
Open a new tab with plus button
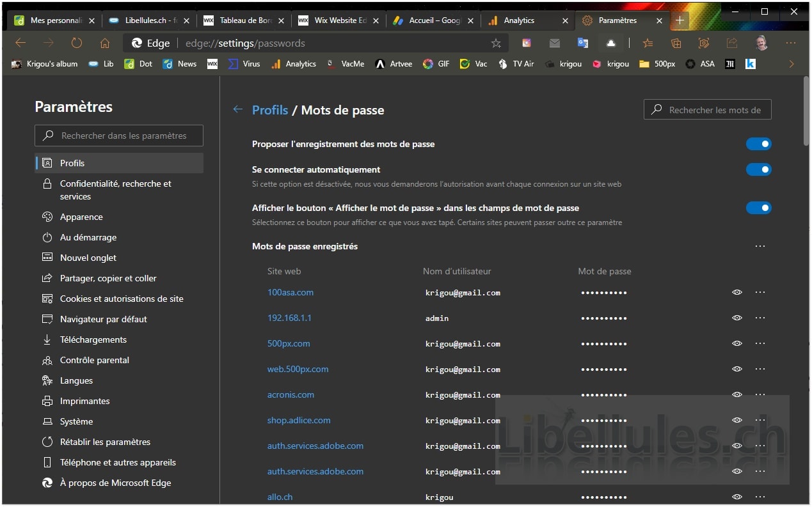coord(680,20)
